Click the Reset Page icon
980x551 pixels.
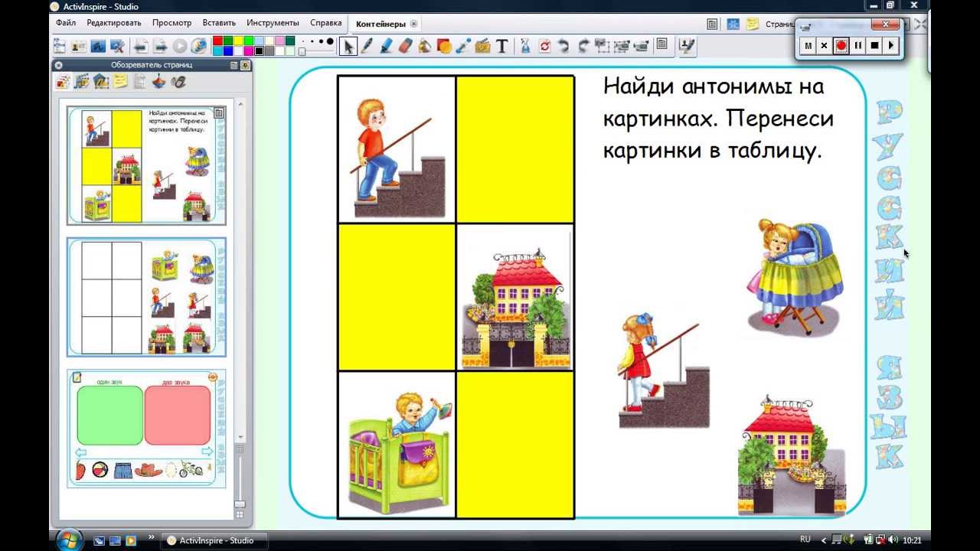pos(544,46)
